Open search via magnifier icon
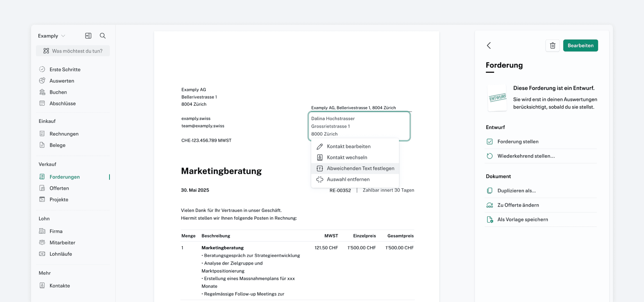The width and height of the screenshot is (644, 302). click(x=103, y=36)
